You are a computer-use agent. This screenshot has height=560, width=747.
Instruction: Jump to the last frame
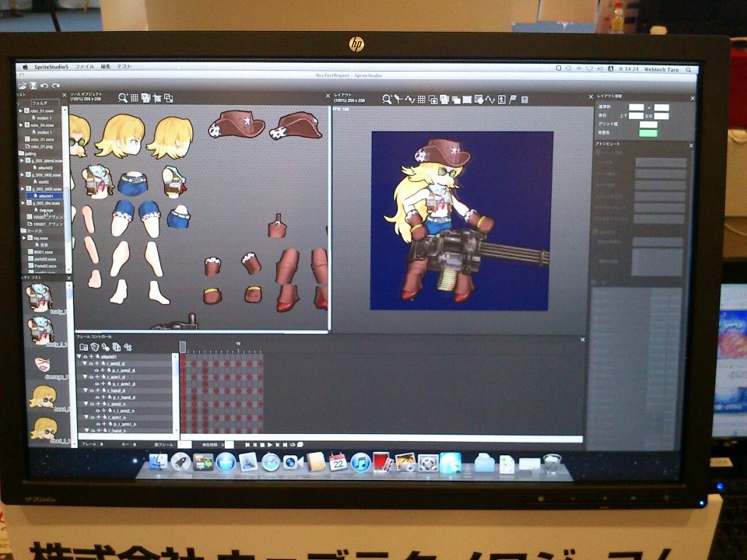click(x=286, y=445)
